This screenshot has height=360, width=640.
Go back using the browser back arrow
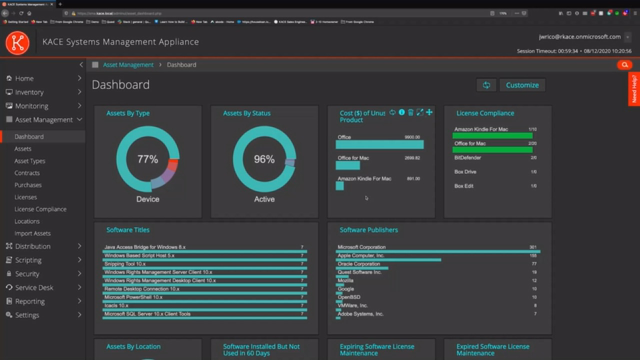click(5, 13)
